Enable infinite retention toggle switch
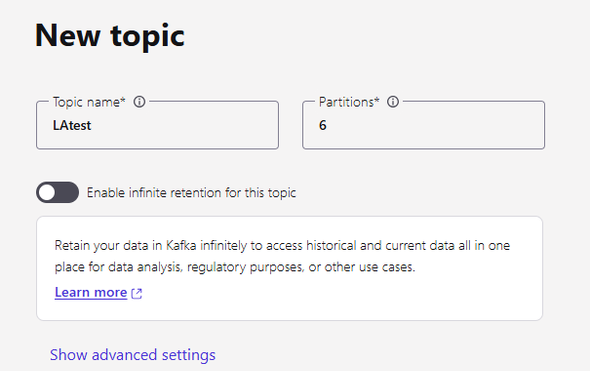 point(58,192)
